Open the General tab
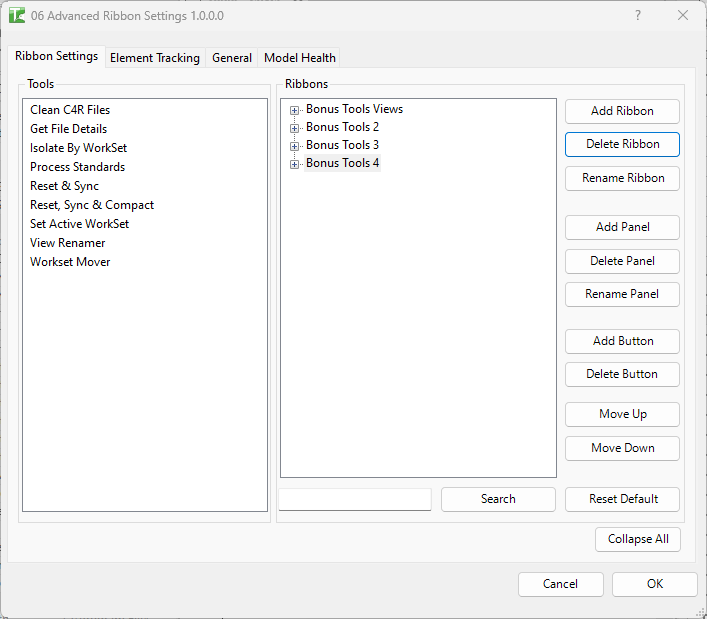 [x=232, y=58]
